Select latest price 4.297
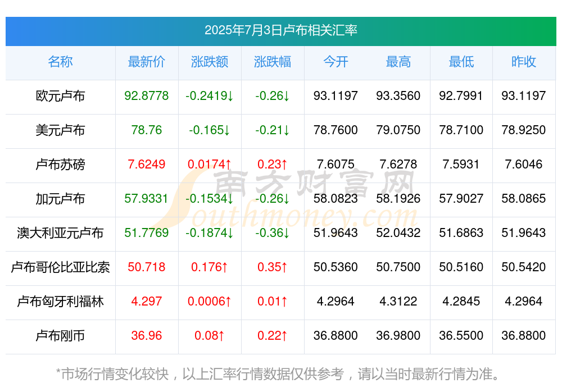562x392 pixels. coord(147,302)
